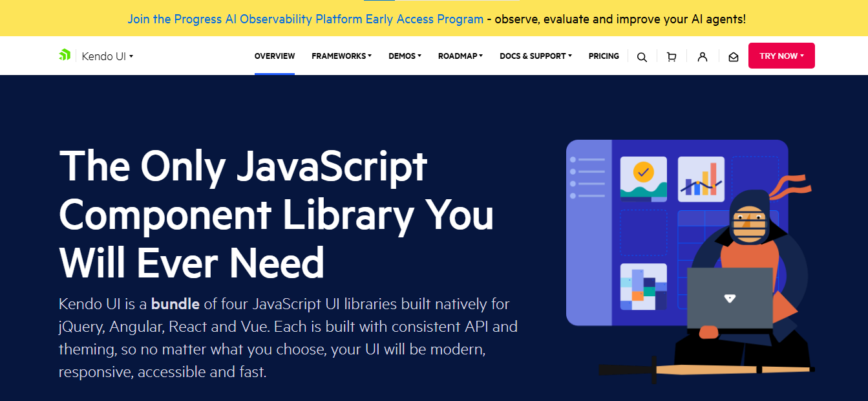
Task: Expand the Roadmap menu
Action: click(460, 56)
